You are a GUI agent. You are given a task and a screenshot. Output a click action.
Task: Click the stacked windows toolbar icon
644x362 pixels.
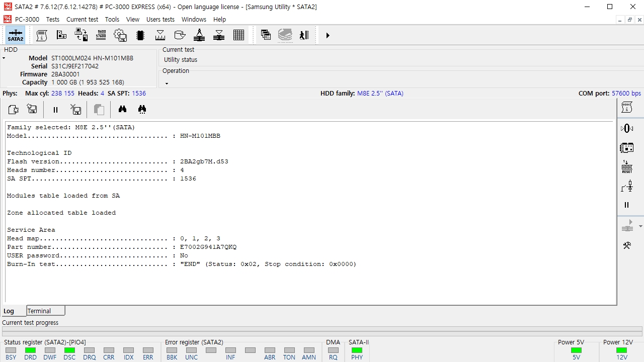tap(266, 35)
